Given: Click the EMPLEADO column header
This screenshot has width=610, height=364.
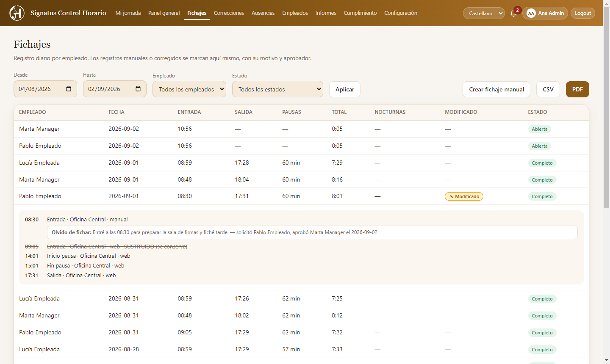Looking at the screenshot, I should pos(33,112).
